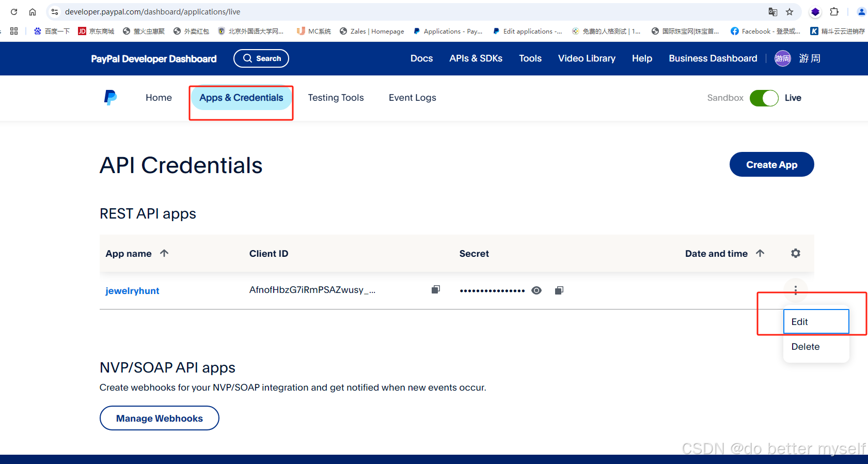Copy the Client ID of jewelryhunt
Viewport: 868px width, 464px height.
tap(436, 289)
